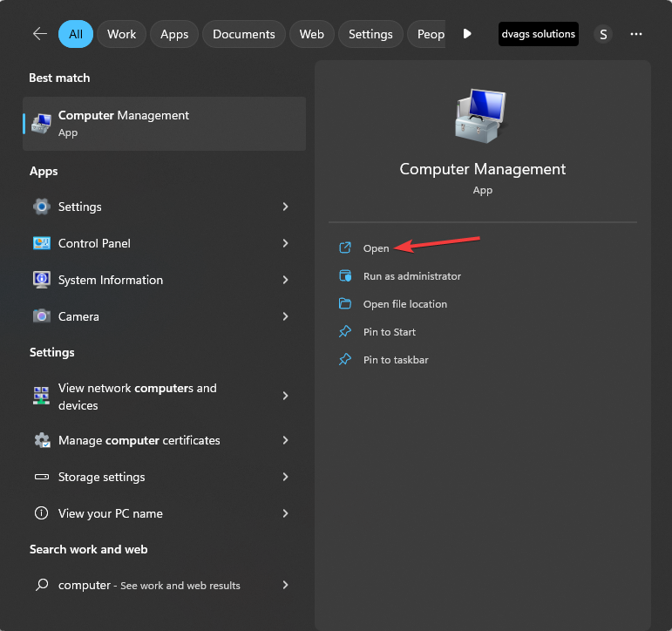Expand the Control Panel result chevron

pyautogui.click(x=285, y=243)
